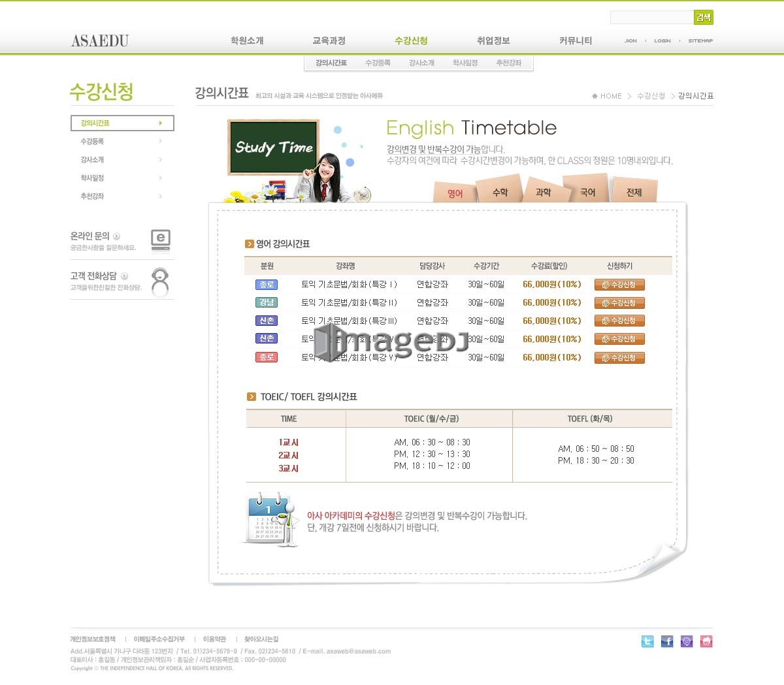Click the 토익 기초문법/회화 (특강 II) course name
The image size is (784, 685).
point(349,303)
